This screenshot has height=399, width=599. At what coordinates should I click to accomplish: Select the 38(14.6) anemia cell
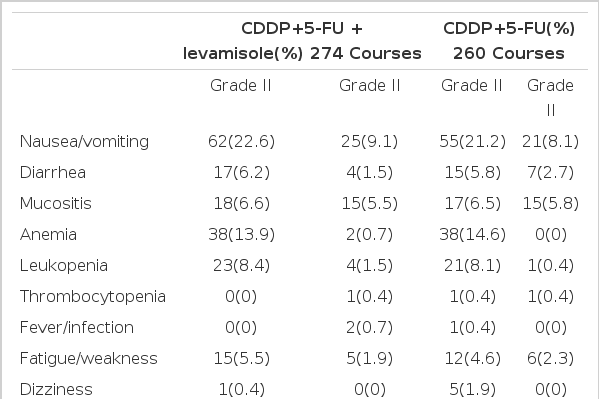point(473,235)
